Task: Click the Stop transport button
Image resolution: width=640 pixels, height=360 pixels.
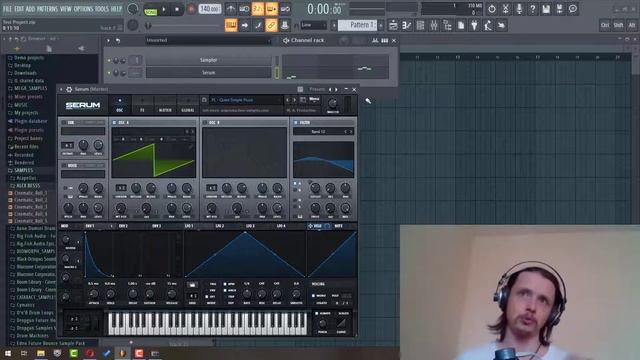Action: [x=177, y=9]
